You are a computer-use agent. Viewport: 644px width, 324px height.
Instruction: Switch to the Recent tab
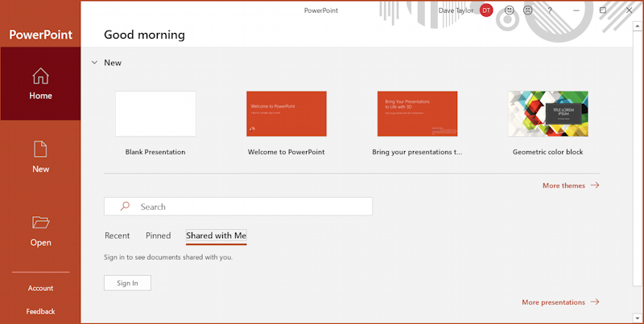pyautogui.click(x=117, y=236)
